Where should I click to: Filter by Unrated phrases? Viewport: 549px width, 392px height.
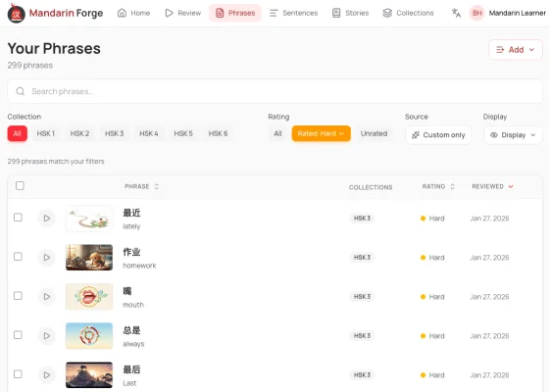pyautogui.click(x=374, y=133)
